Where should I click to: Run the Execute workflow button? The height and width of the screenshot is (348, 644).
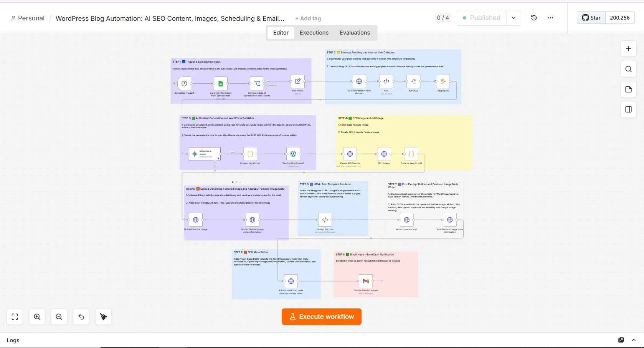click(322, 317)
